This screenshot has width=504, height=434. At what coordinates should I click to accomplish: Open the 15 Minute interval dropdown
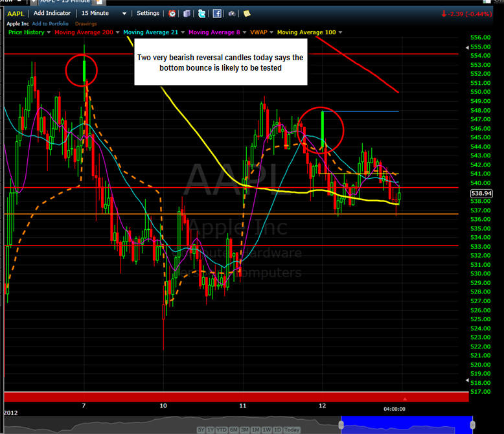(x=103, y=13)
